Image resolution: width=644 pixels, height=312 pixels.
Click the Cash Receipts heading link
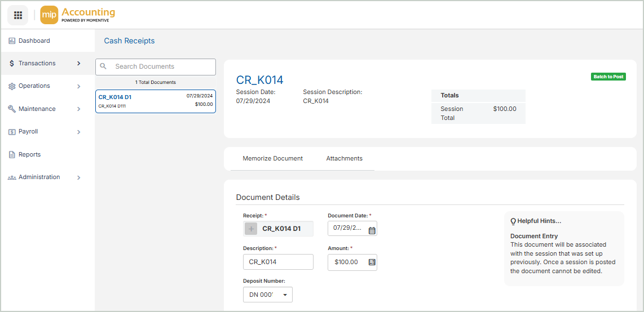129,41
